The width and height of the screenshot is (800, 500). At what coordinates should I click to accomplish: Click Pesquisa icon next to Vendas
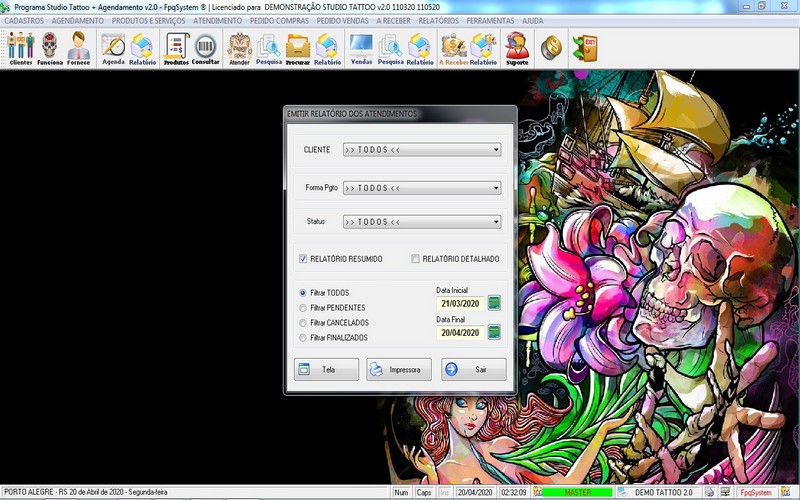(391, 48)
